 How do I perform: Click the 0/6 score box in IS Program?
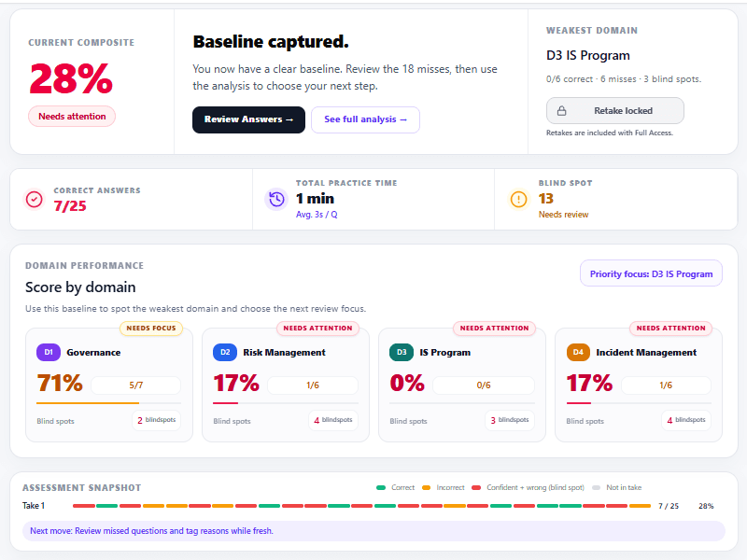(x=484, y=385)
